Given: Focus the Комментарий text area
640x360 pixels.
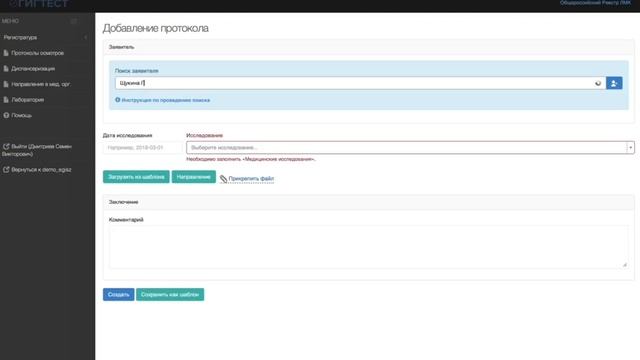Looking at the screenshot, I should click(369, 247).
